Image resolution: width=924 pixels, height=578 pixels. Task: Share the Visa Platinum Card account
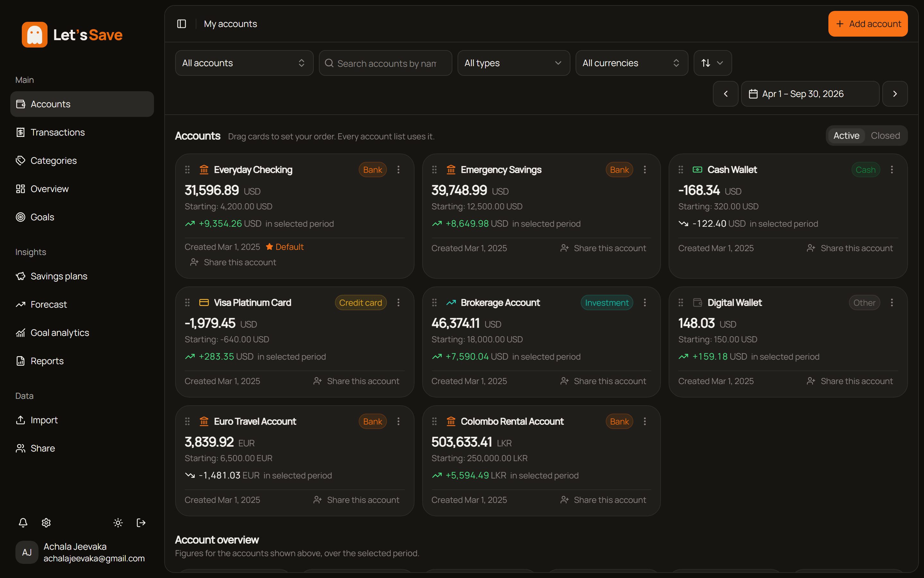point(356,381)
